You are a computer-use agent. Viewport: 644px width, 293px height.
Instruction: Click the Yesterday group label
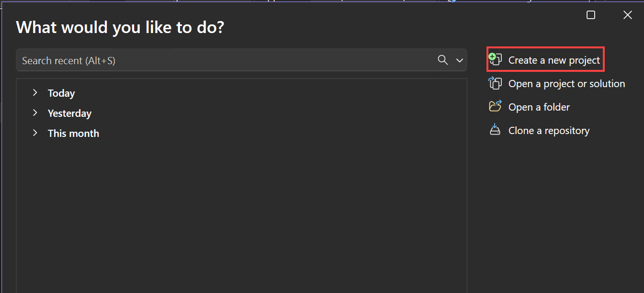coord(69,113)
